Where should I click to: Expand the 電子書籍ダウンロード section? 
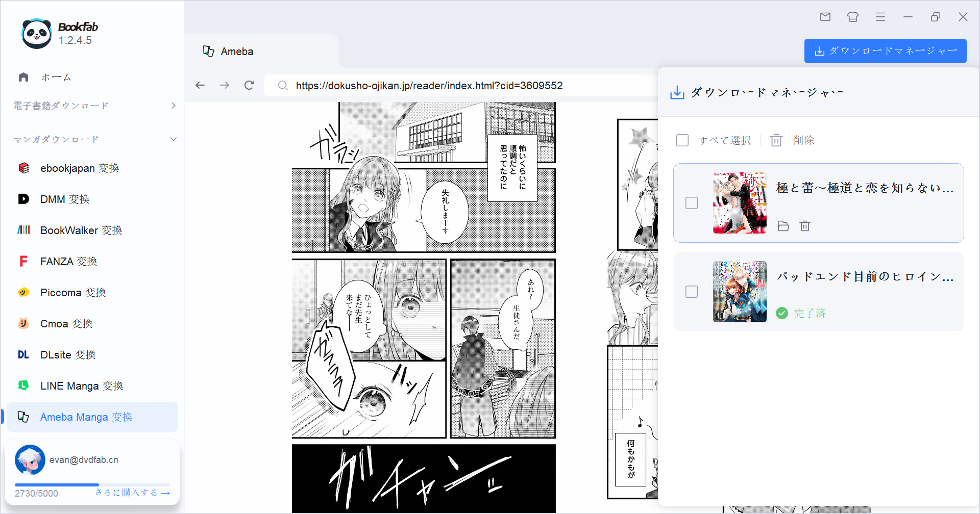pos(95,106)
